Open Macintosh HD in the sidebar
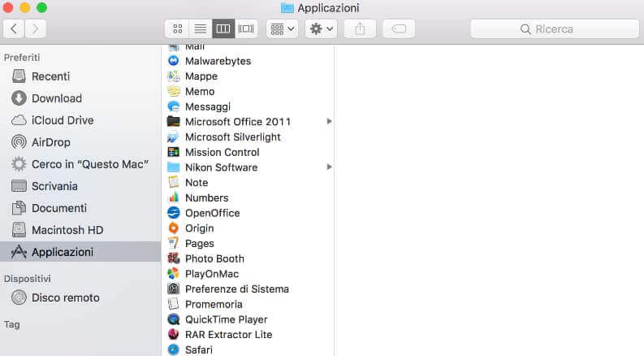644x356 pixels. 80,230
